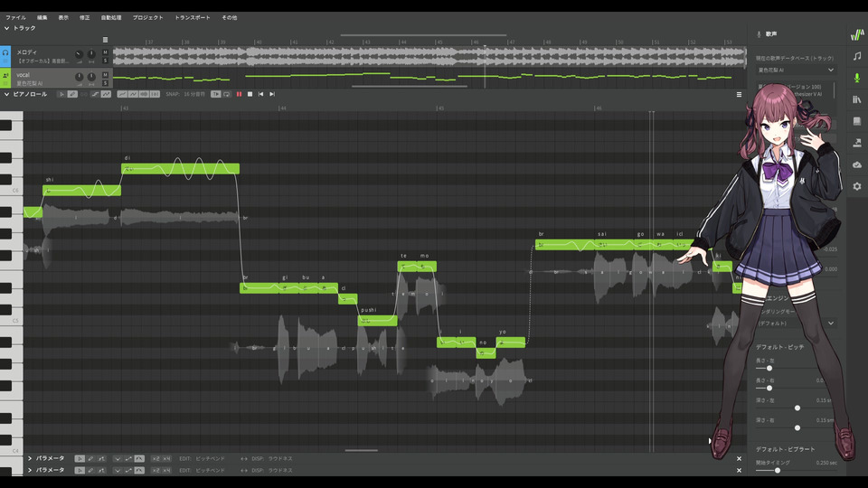Adjust the 深さ - 左 pitch slider

(797, 408)
